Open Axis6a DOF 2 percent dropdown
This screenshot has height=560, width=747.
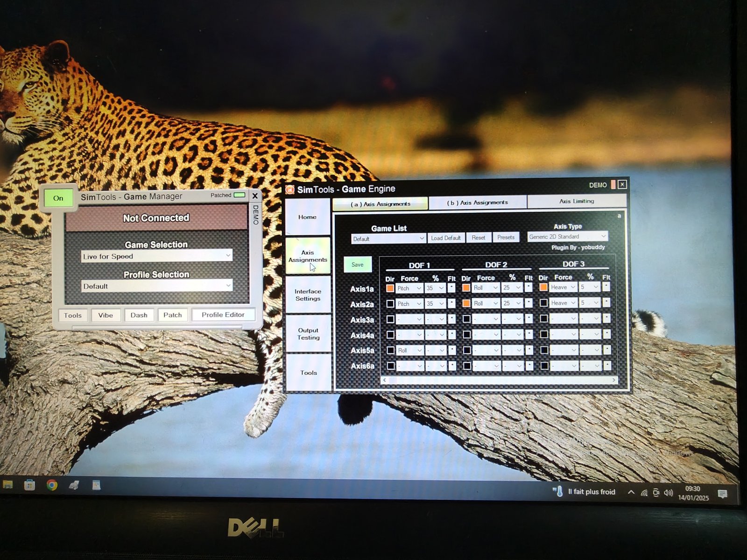point(513,366)
